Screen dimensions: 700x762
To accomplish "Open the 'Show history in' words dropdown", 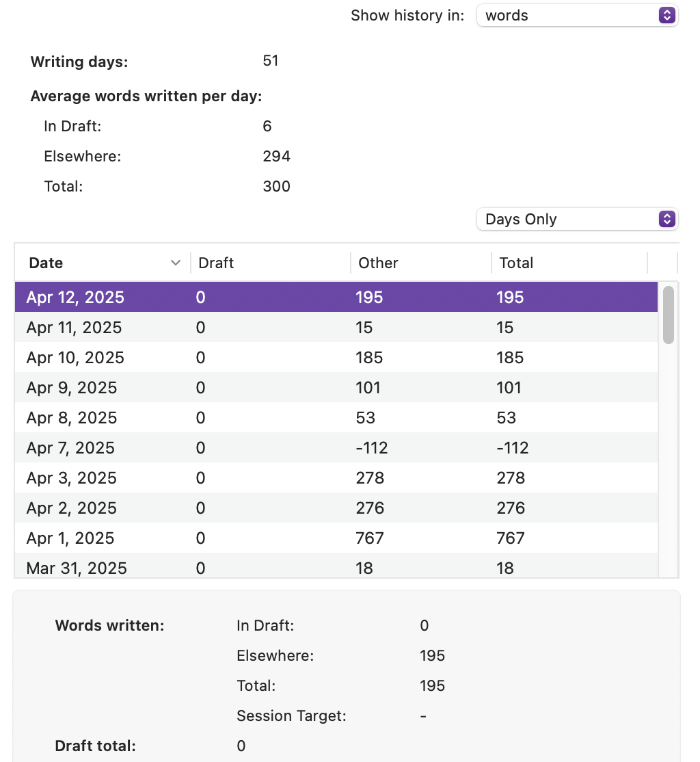I will pyautogui.click(x=577, y=16).
